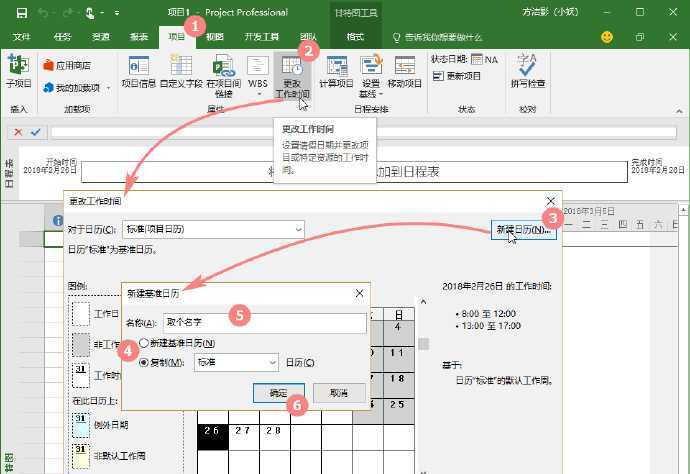The width and height of the screenshot is (690, 474).
Task: Click the calendar scrollbar thumb
Action: [423, 343]
